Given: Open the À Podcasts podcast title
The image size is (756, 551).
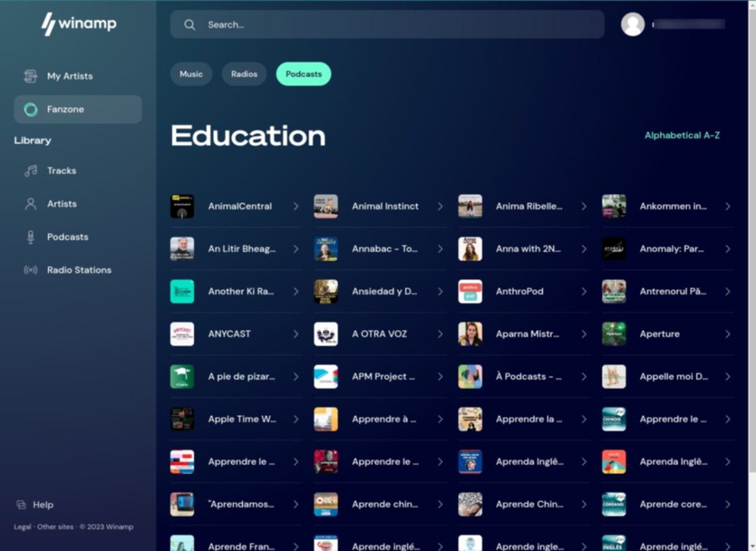Looking at the screenshot, I should point(529,377).
